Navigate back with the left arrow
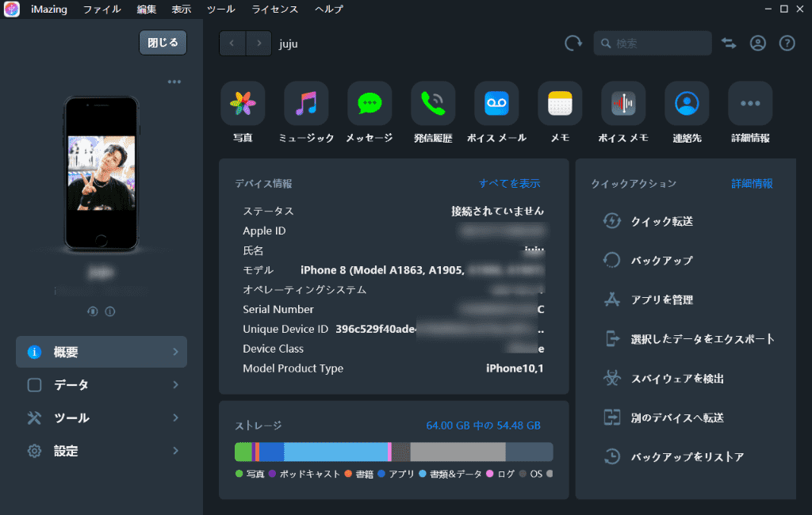 click(232, 44)
